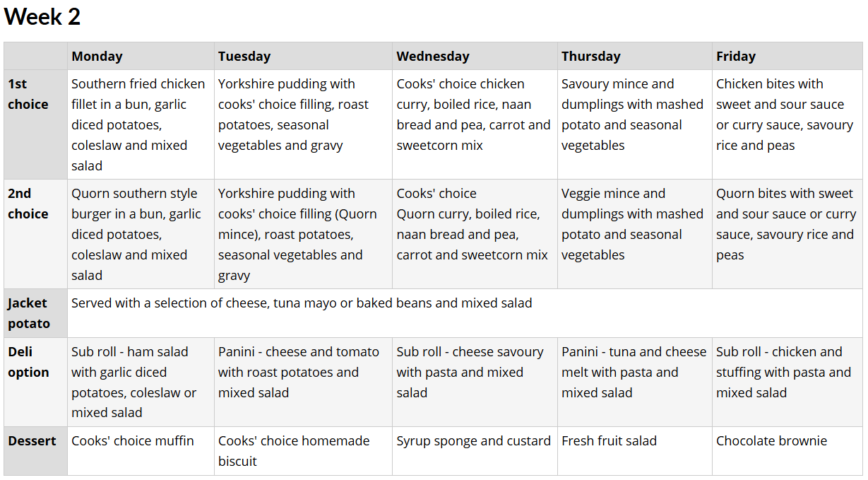Select the Monday column header
This screenshot has width=868, height=480.
pyautogui.click(x=141, y=56)
